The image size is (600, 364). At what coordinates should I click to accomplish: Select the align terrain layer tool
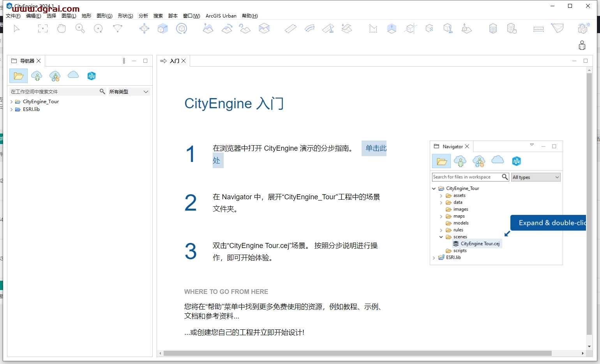click(264, 28)
